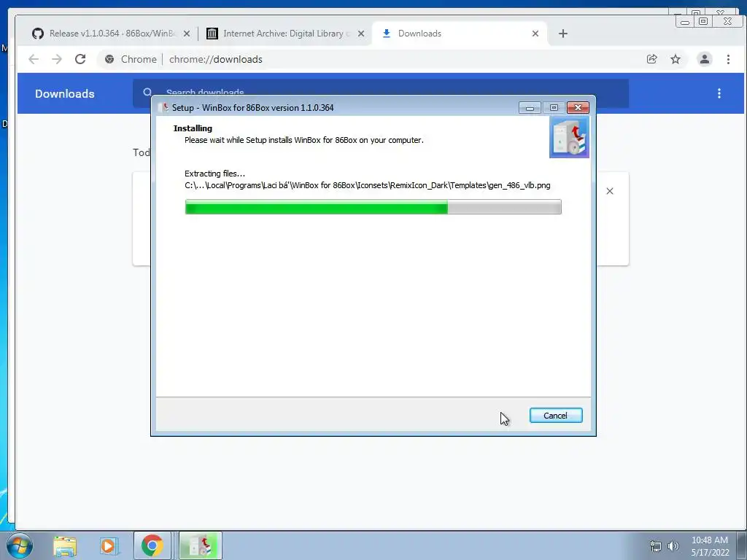Go forward in Chrome
This screenshot has height=560, width=747.
click(57, 59)
